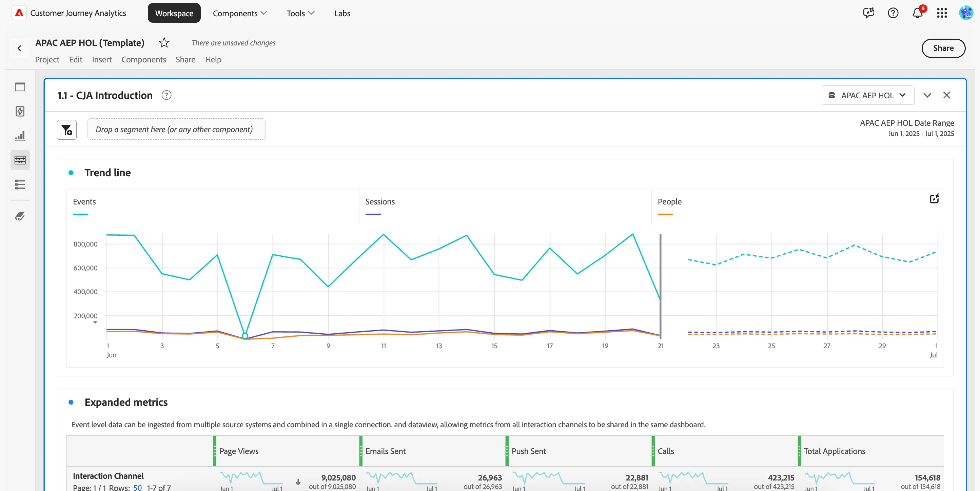
Task: Click rows count link 50
Action: [x=137, y=487]
